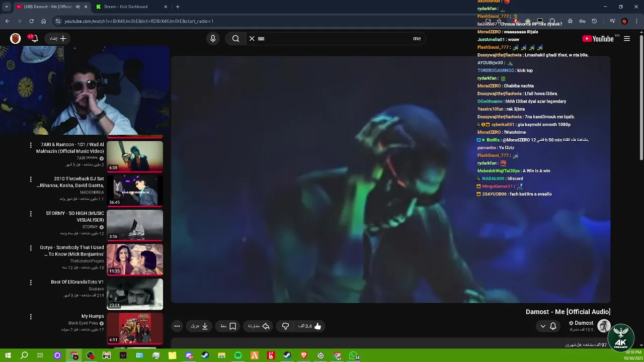Open options menu for 7ARI & Ramoon video

click(x=31, y=145)
